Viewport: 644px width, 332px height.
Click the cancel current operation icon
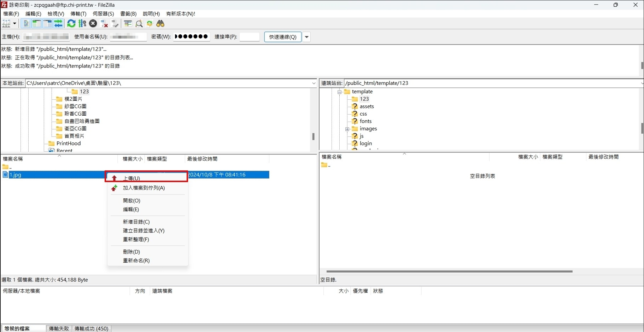[x=93, y=24]
